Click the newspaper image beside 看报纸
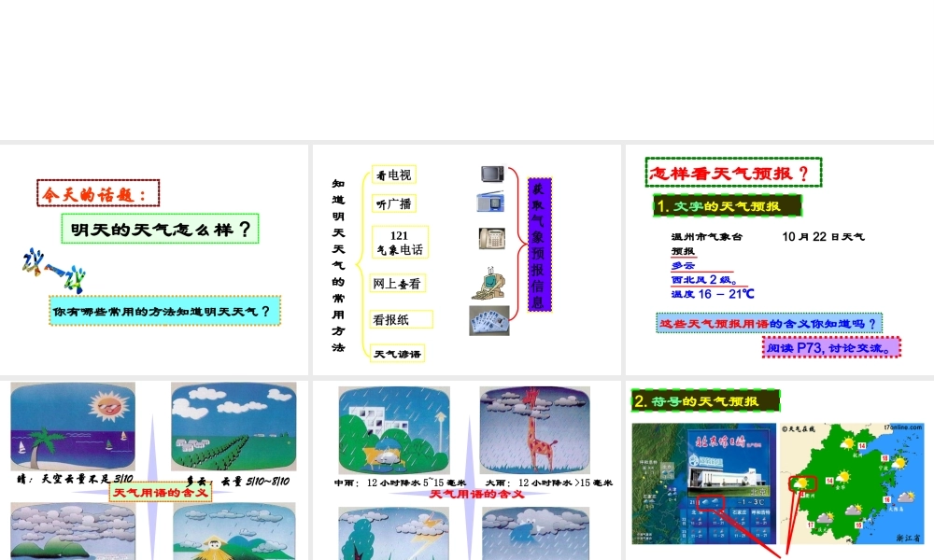 [489, 320]
